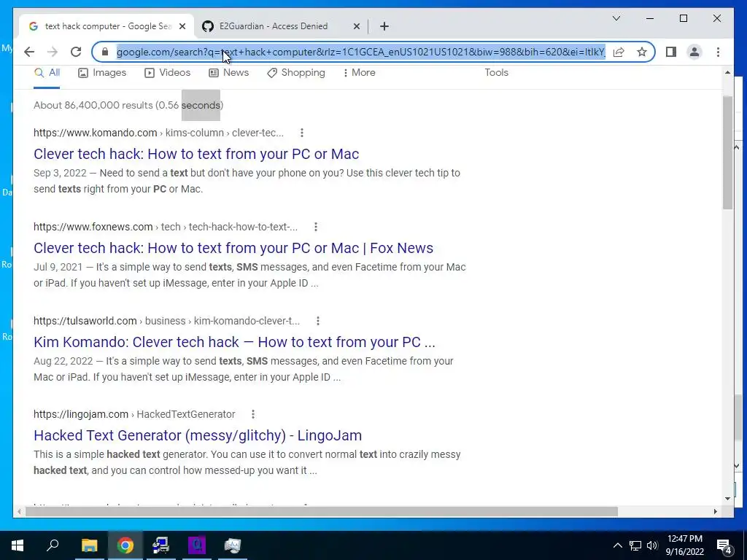
Task: Open the search Tools options
Action: [x=496, y=72]
